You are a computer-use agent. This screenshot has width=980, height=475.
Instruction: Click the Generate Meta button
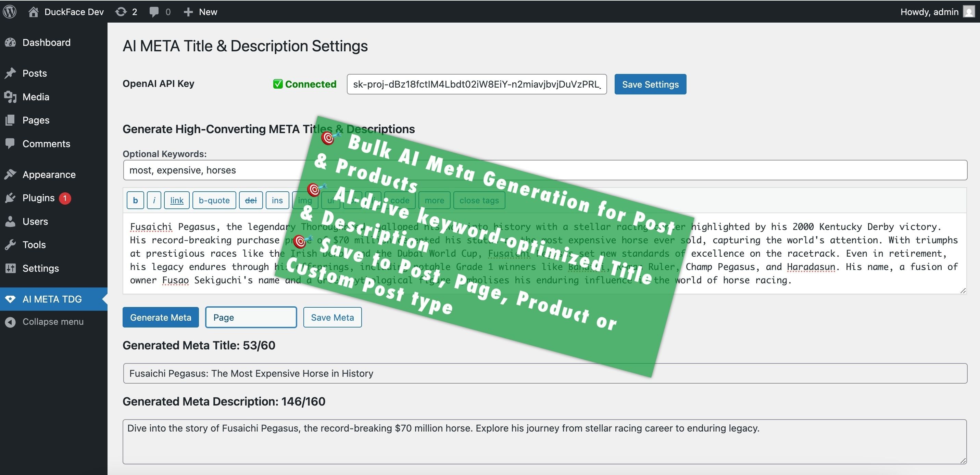click(161, 317)
